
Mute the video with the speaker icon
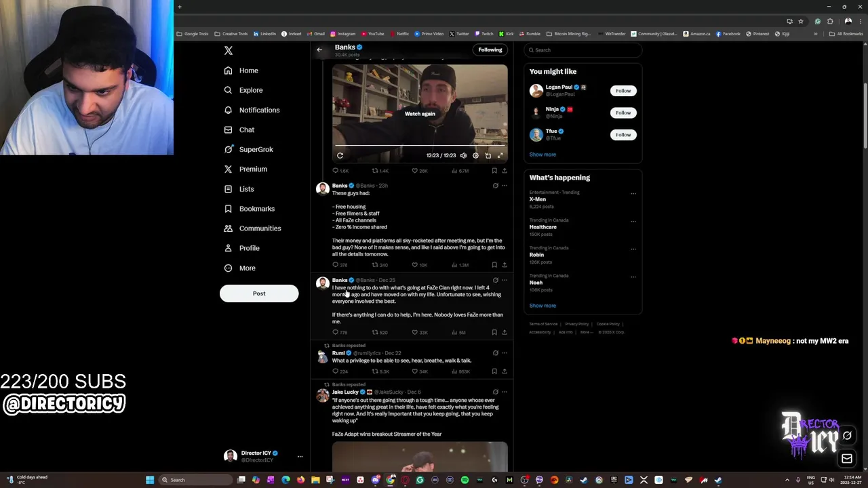pos(463,155)
